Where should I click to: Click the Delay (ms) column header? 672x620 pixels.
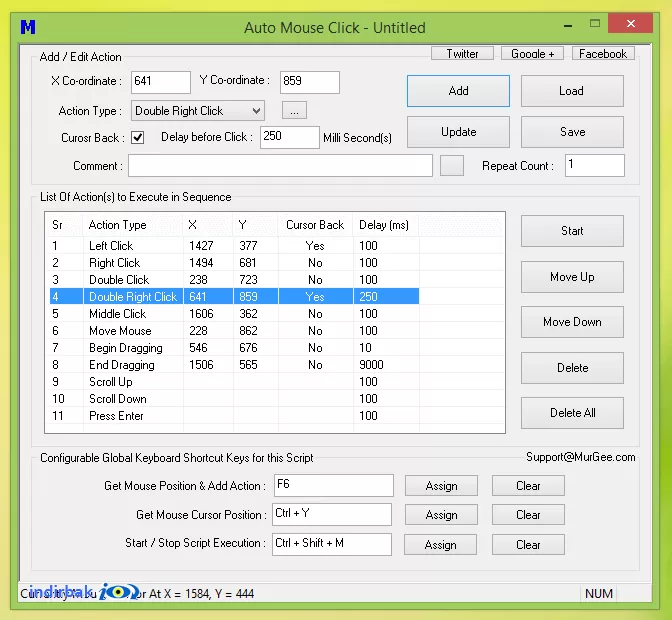[386, 225]
